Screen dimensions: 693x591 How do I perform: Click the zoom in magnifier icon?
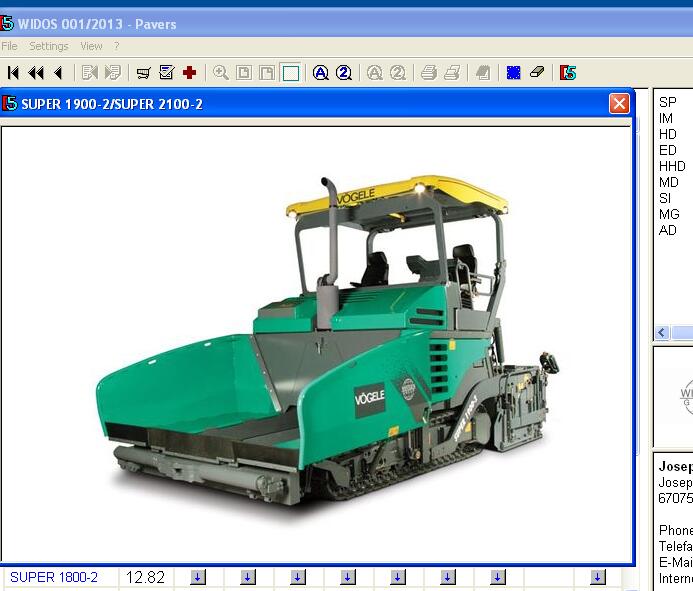click(220, 72)
